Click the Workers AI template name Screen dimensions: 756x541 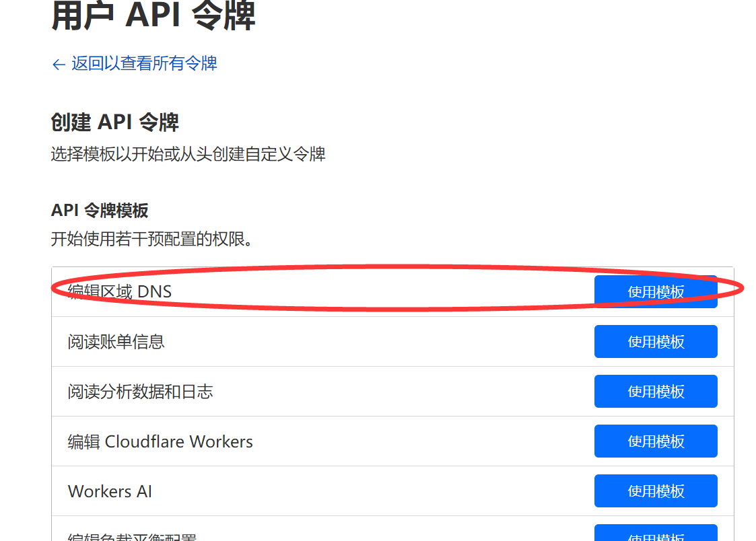tap(110, 491)
